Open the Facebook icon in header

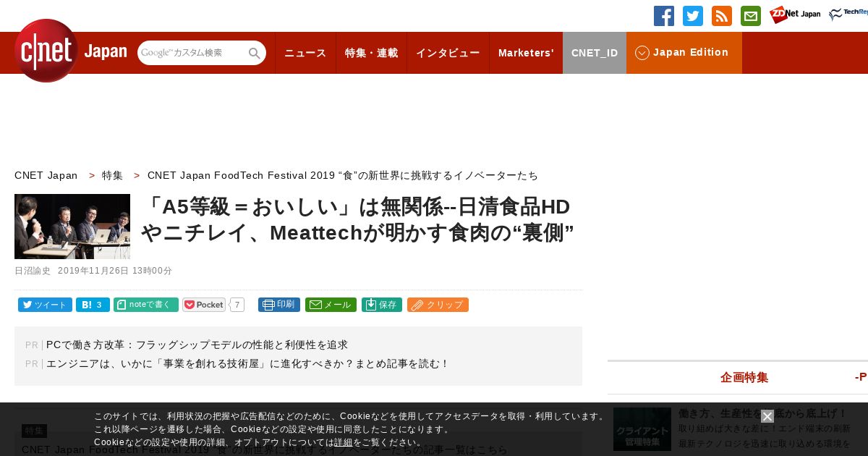click(x=664, y=16)
